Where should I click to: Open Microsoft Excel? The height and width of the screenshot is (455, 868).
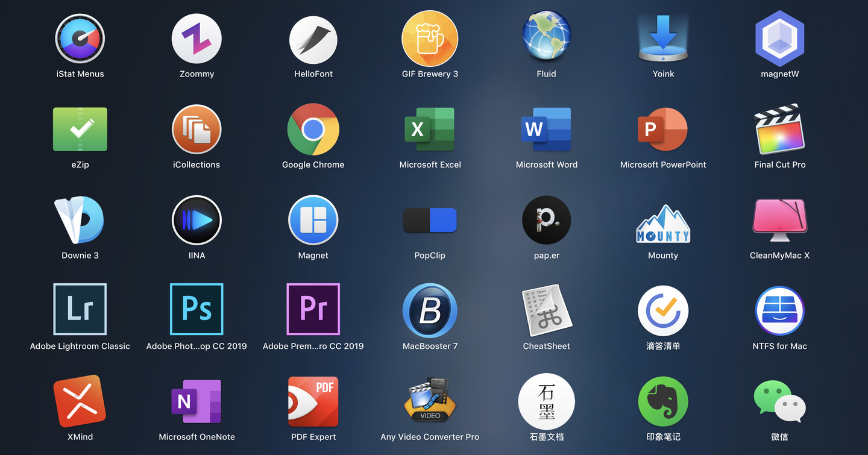430,130
